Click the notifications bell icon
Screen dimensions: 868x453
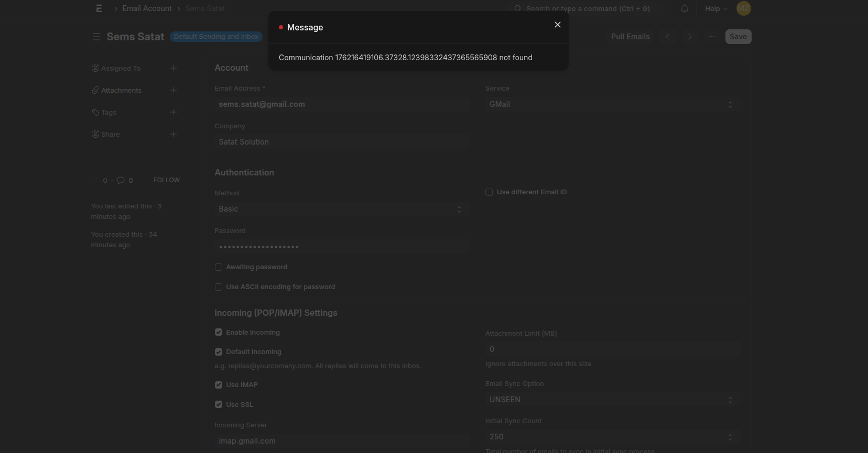684,8
